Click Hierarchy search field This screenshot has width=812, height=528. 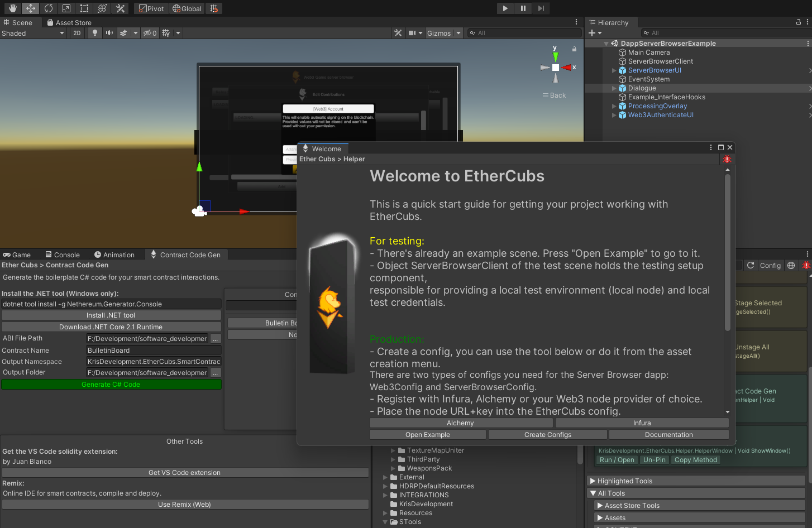click(x=725, y=33)
